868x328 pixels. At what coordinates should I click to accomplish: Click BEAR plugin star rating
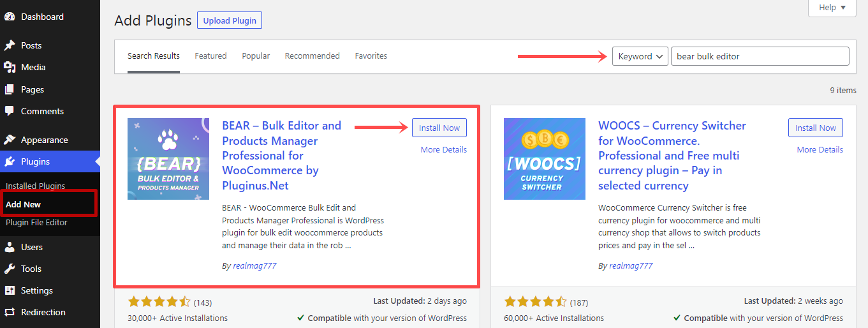coord(159,301)
